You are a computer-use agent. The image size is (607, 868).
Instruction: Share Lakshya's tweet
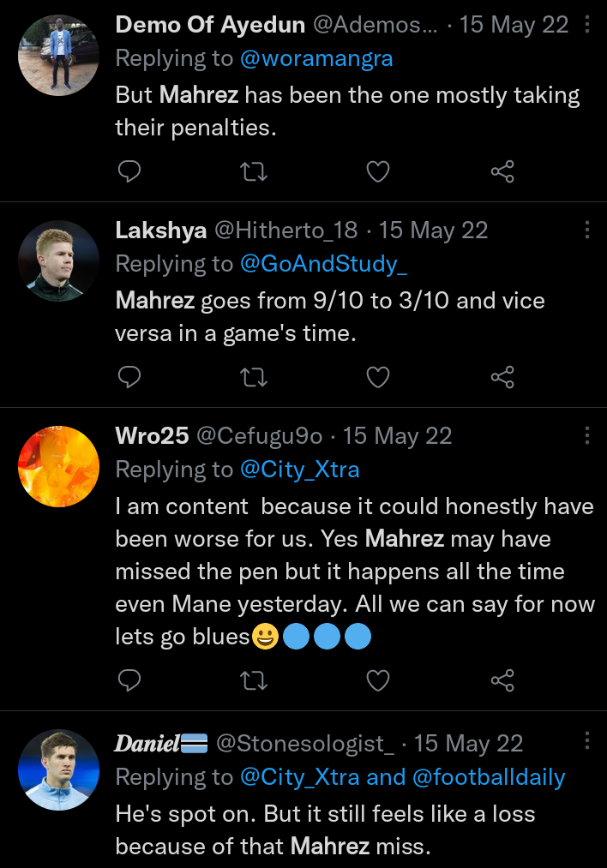tap(502, 377)
